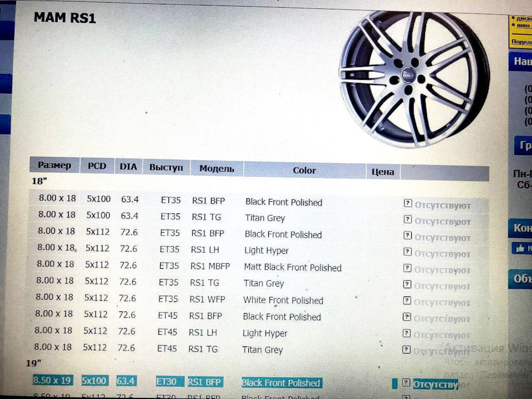Open the help icon for the ET35 RS1 LH row

407,252
